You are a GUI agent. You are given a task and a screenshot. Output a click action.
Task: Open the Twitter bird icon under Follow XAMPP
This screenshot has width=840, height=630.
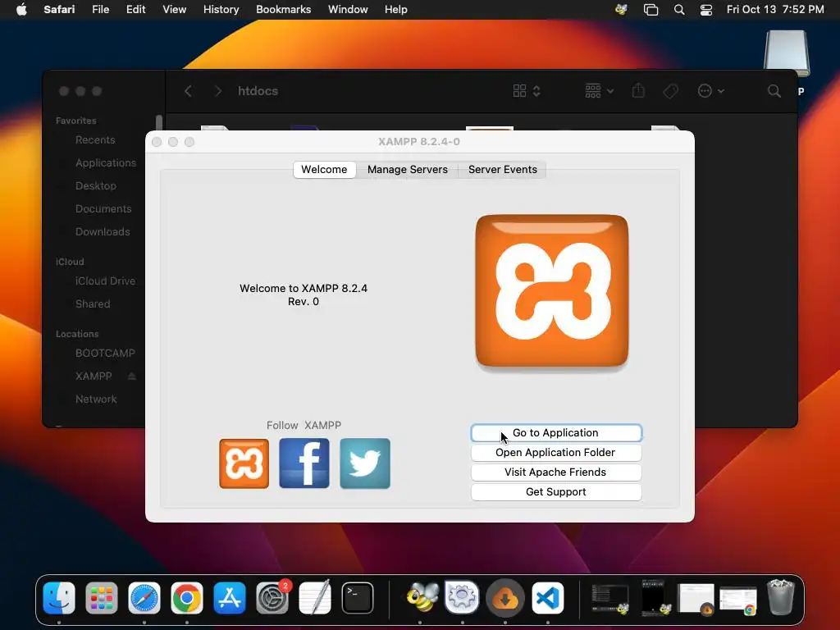click(365, 463)
